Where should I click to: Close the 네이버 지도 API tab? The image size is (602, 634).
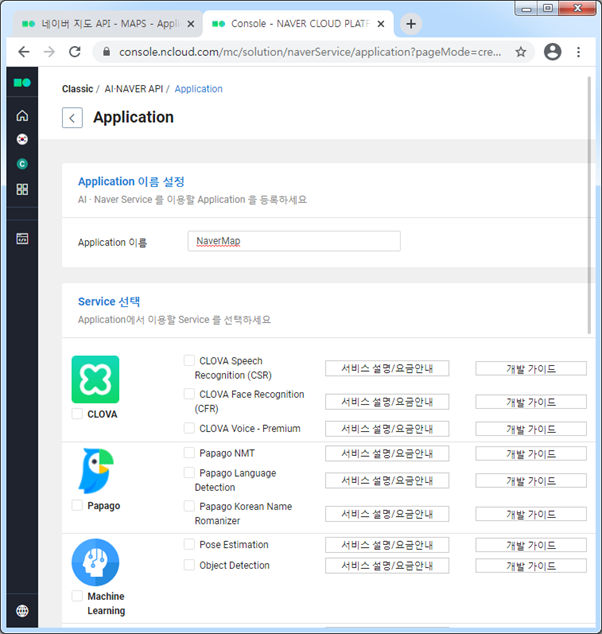click(x=191, y=24)
